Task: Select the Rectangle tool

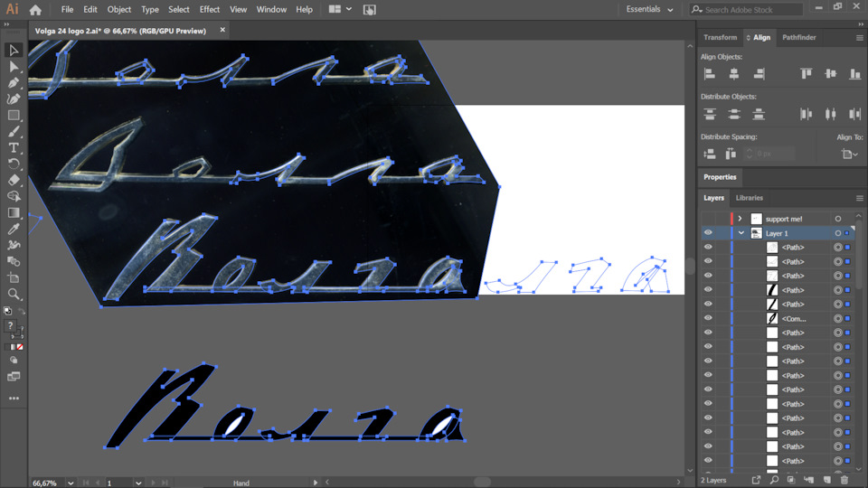Action: pos(14,116)
